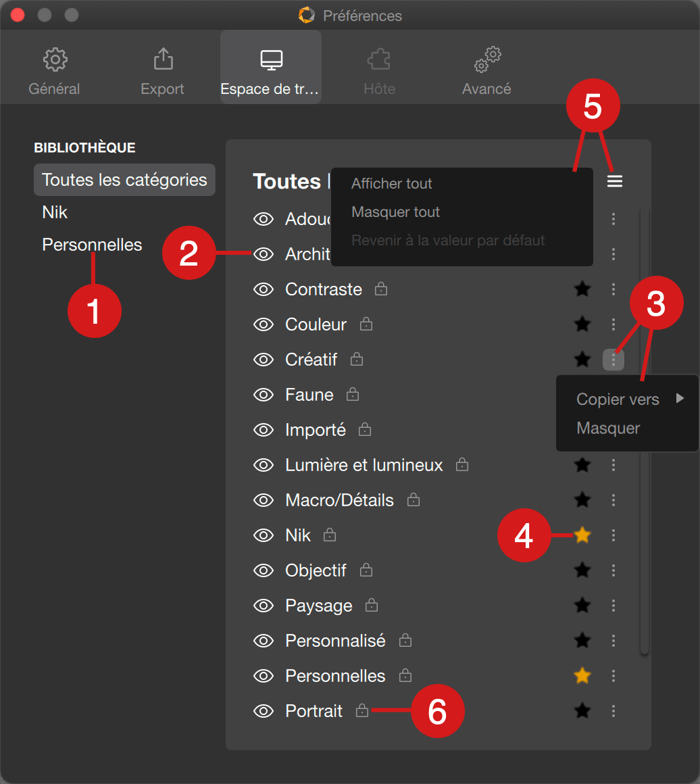Open the three-dot options for Couleur

tap(614, 324)
